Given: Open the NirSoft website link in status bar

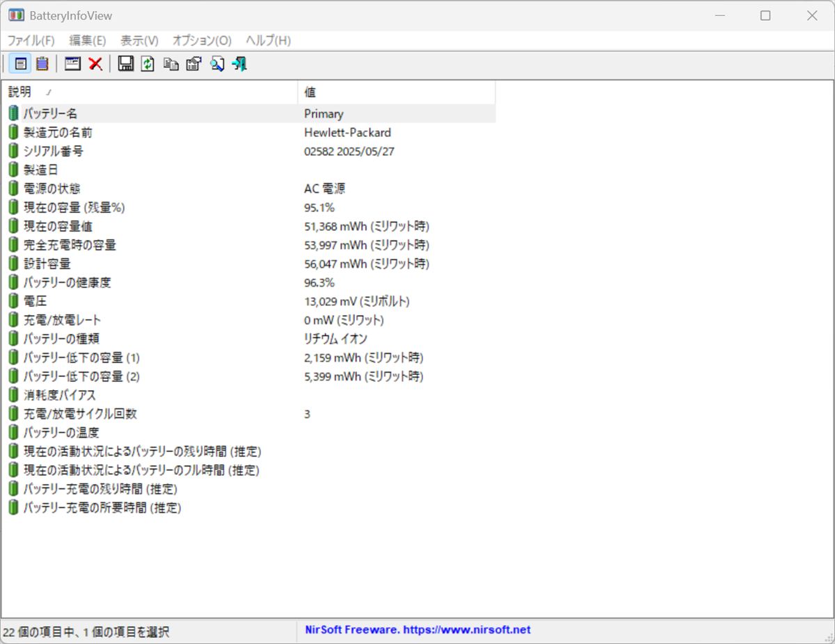Looking at the screenshot, I should 417,630.
